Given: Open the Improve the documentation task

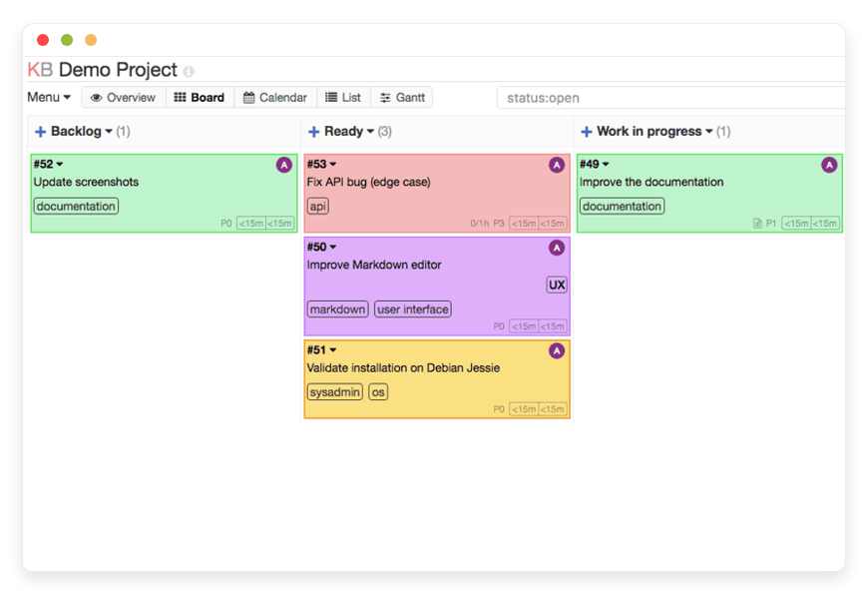Looking at the screenshot, I should [651, 183].
